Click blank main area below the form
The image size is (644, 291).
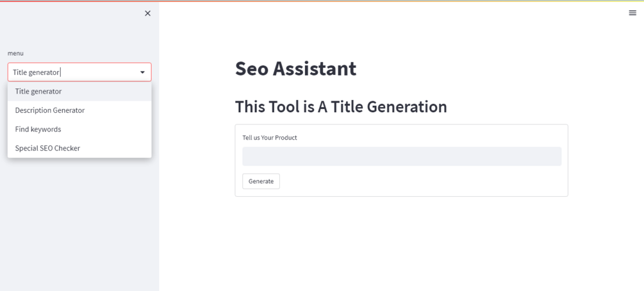click(x=401, y=244)
